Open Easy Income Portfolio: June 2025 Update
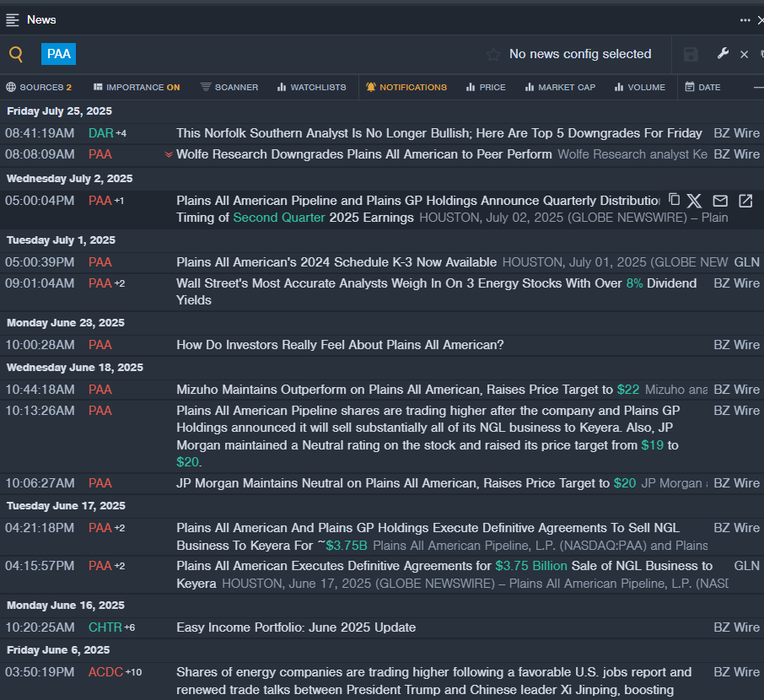This screenshot has width=764, height=700. click(296, 627)
